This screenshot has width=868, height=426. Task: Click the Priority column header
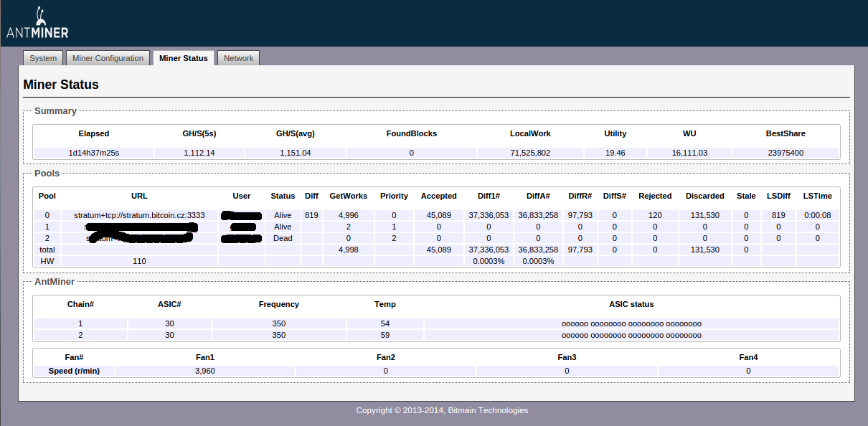tap(394, 196)
